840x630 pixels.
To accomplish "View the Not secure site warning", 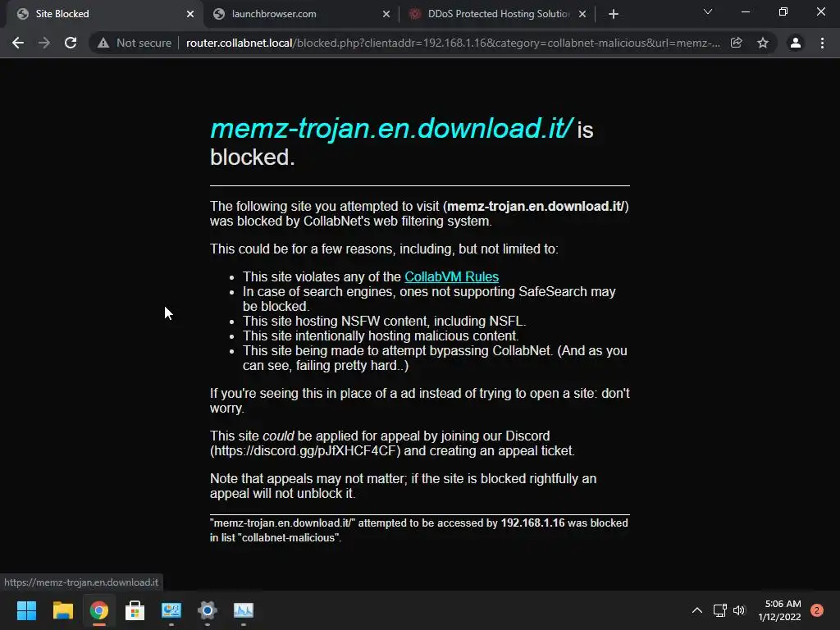I will (x=135, y=43).
